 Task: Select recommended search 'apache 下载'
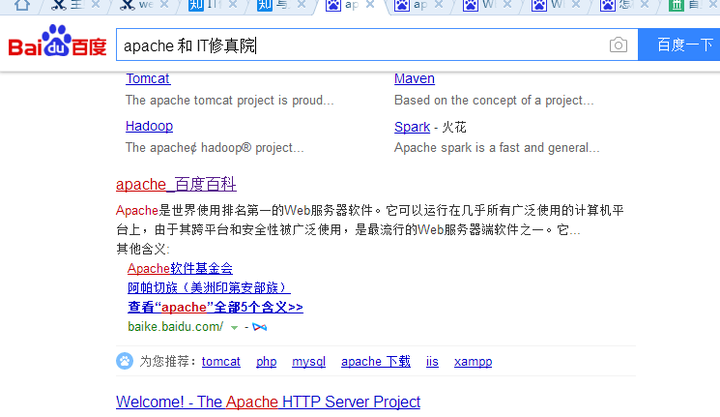click(x=376, y=361)
